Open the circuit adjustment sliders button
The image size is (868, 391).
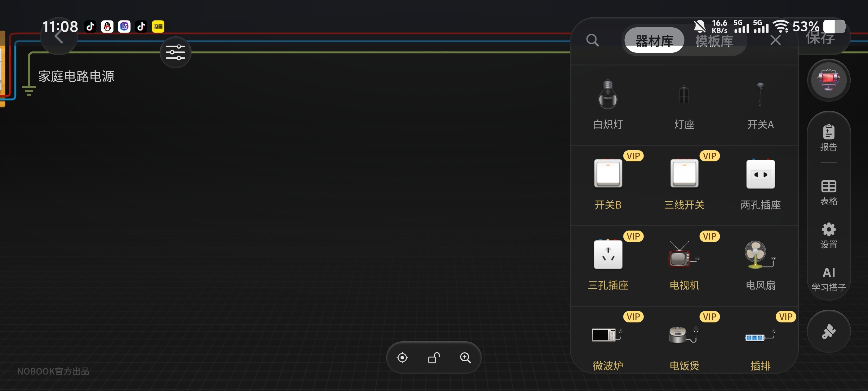point(175,52)
